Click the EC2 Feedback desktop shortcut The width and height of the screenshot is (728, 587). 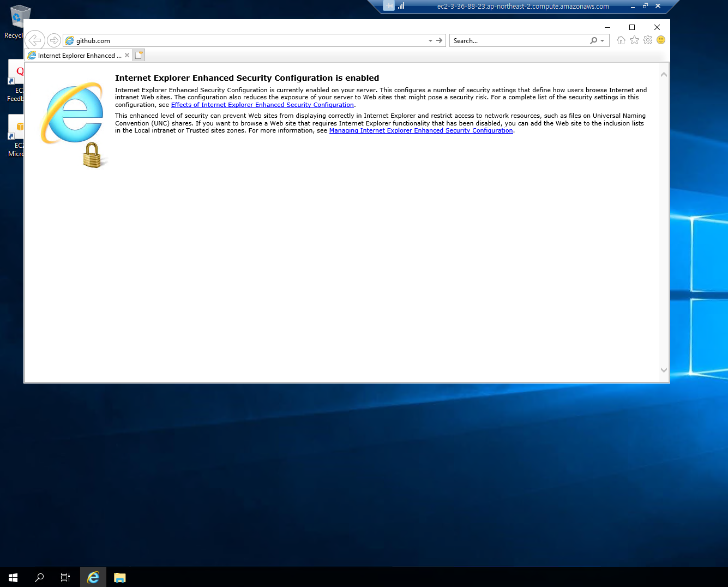[15, 81]
